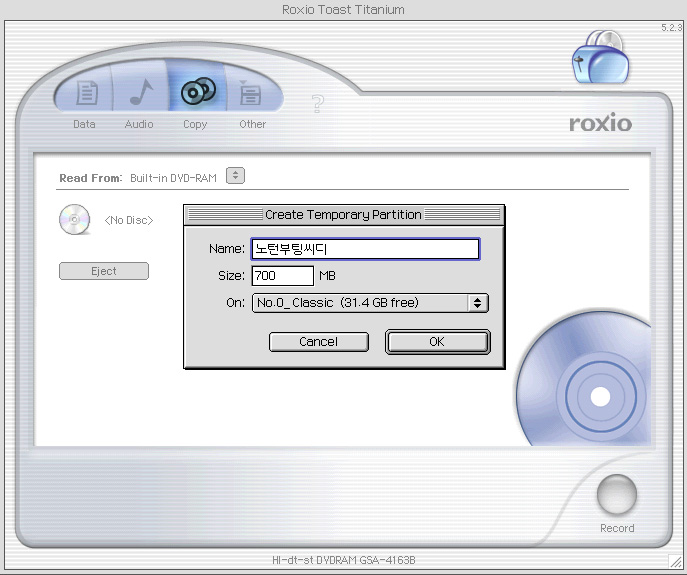The height and width of the screenshot is (575, 687).
Task: Select the Data disc format icon
Action: (85, 94)
